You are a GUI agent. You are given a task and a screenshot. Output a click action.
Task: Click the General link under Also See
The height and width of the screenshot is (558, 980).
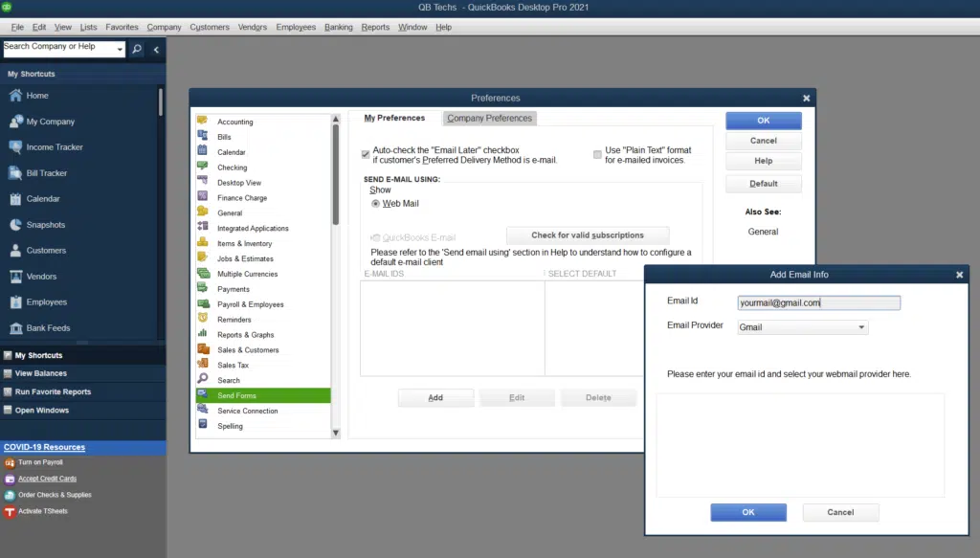point(763,232)
